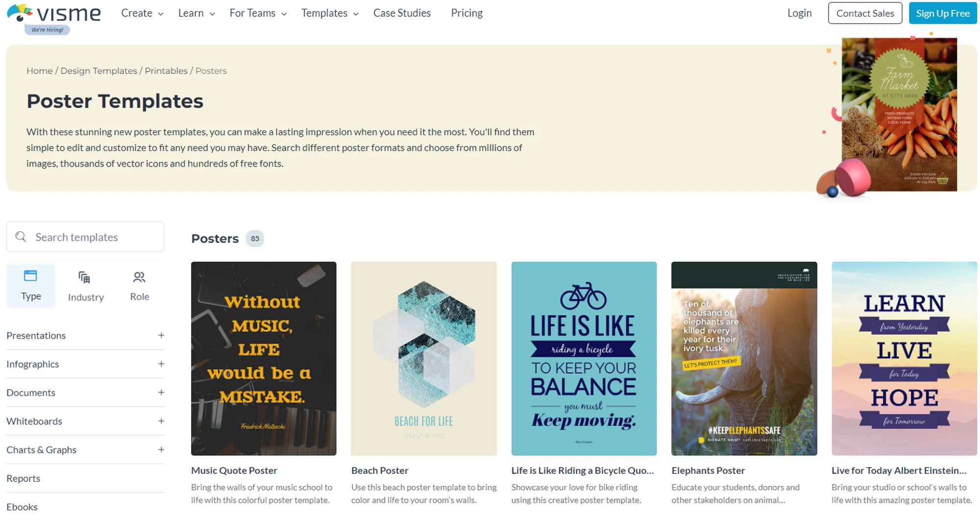Expand Presentations with the plus icon
This screenshot has height=515, width=980.
point(161,335)
